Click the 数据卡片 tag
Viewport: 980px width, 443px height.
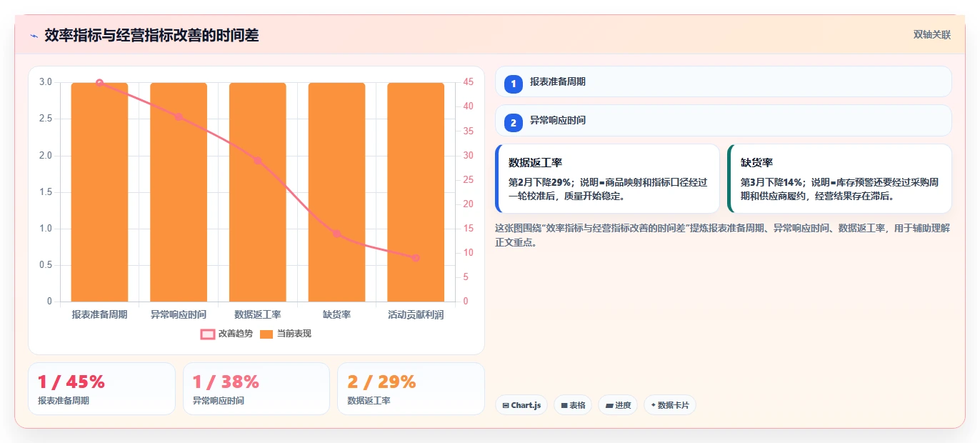pos(669,405)
